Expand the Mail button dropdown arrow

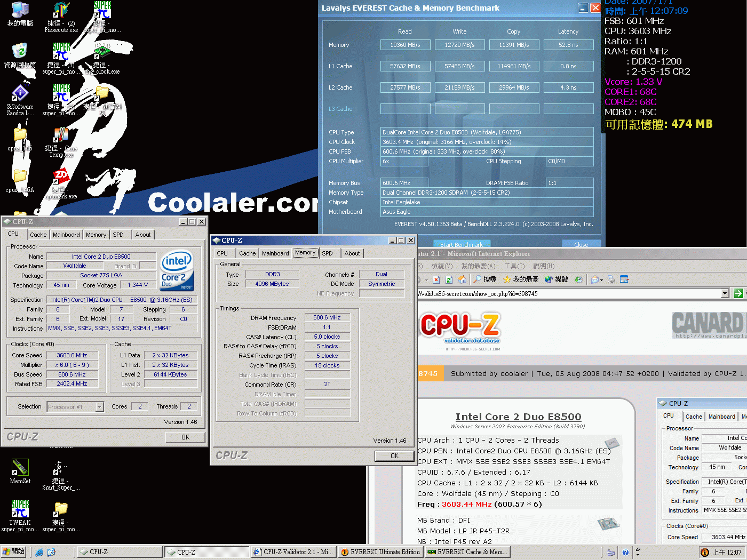click(x=601, y=280)
